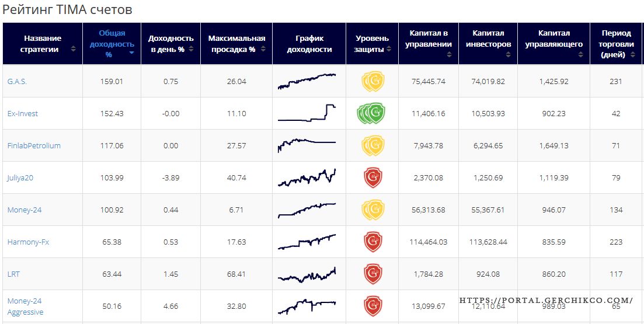
Task: Sort by Название стратегии column header
Action: click(42, 44)
